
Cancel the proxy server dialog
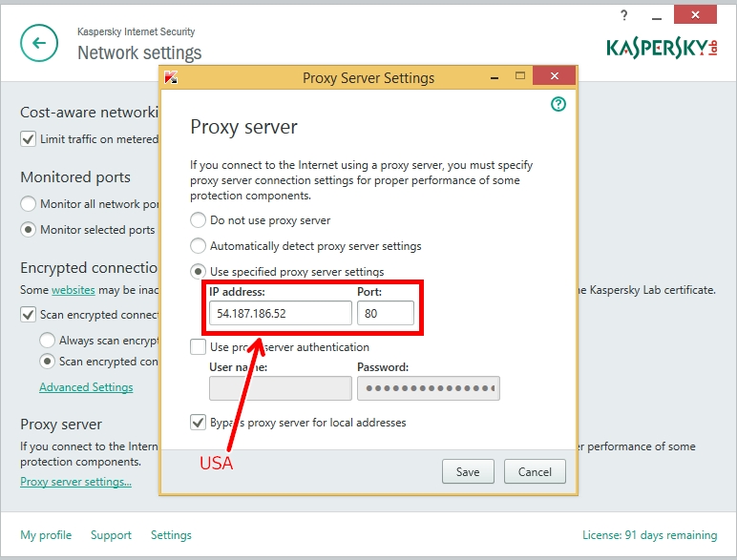pos(535,471)
